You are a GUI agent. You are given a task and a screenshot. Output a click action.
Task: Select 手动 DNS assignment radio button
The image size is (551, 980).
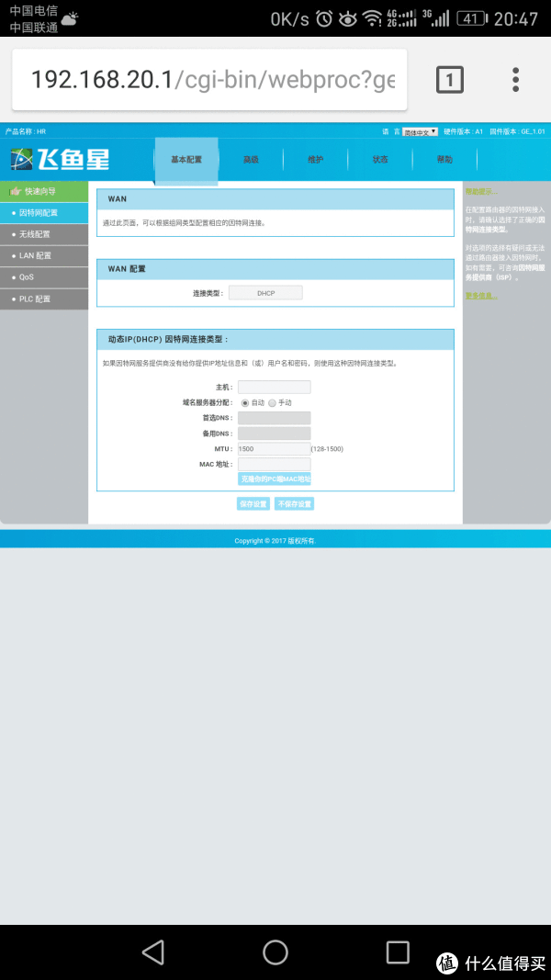(272, 403)
